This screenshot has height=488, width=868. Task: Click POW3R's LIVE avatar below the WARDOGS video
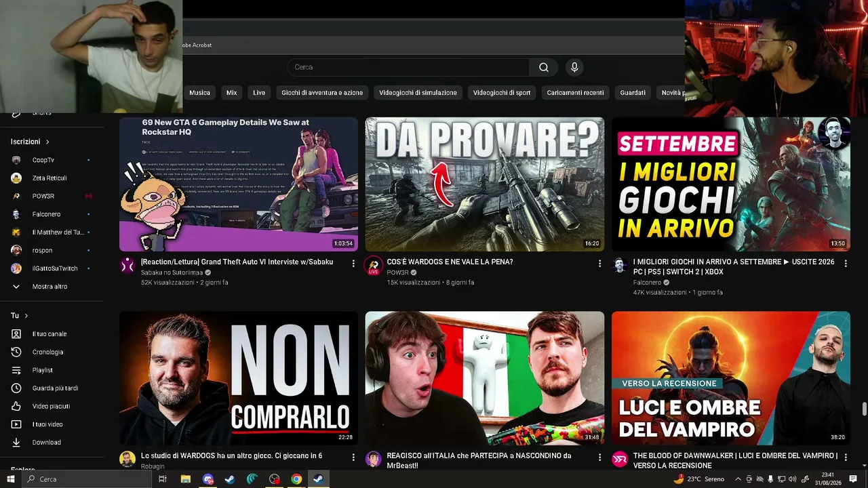373,265
